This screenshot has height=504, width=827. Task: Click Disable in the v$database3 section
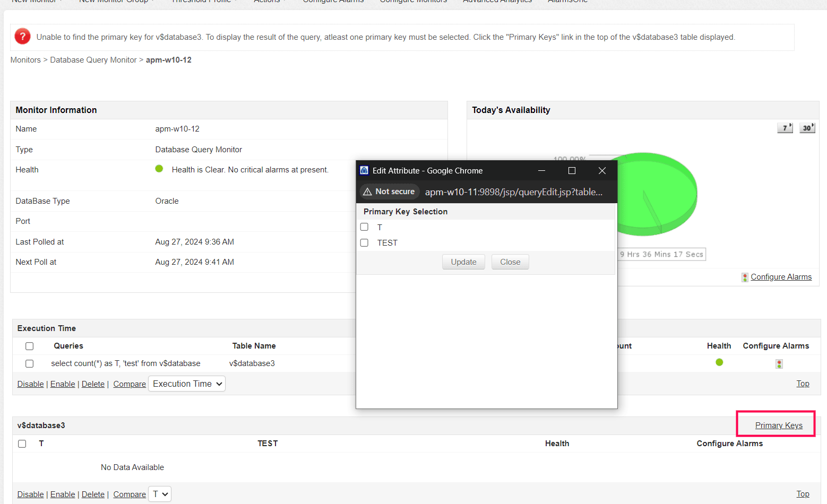(x=30, y=494)
